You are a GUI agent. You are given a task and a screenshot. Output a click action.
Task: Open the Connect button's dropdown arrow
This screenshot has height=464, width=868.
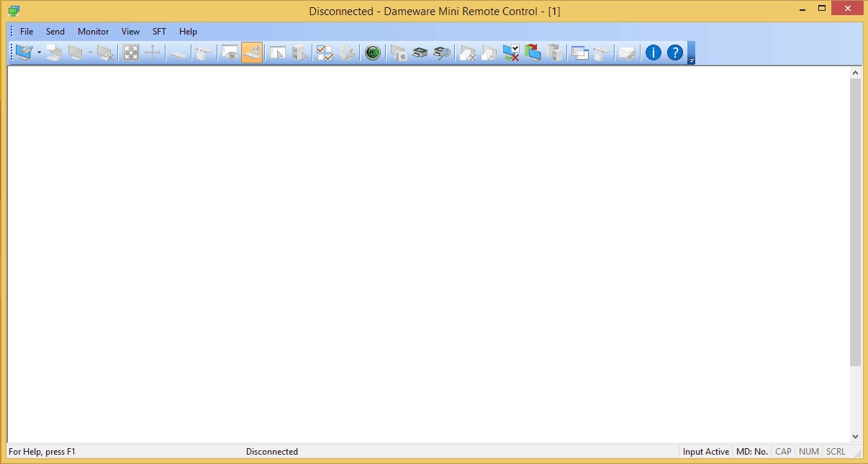click(39, 53)
